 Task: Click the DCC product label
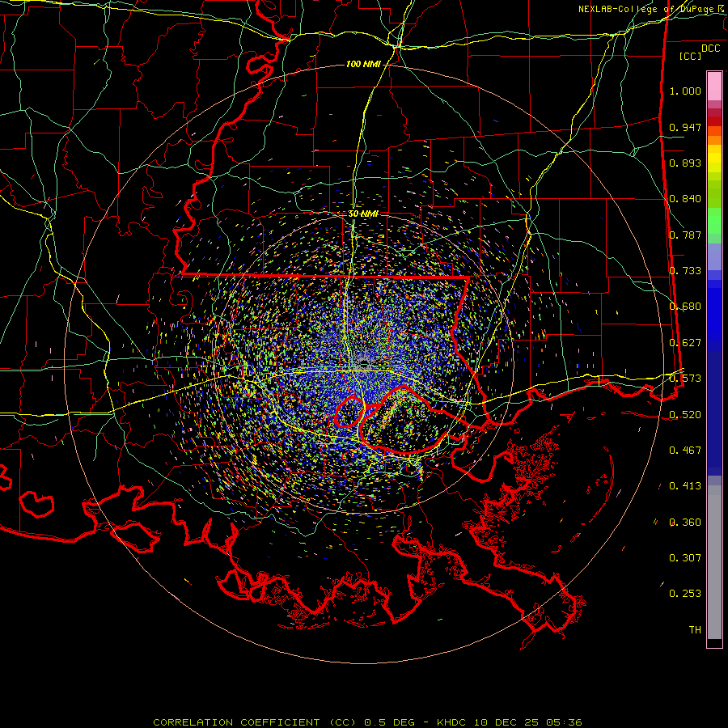(x=710, y=49)
